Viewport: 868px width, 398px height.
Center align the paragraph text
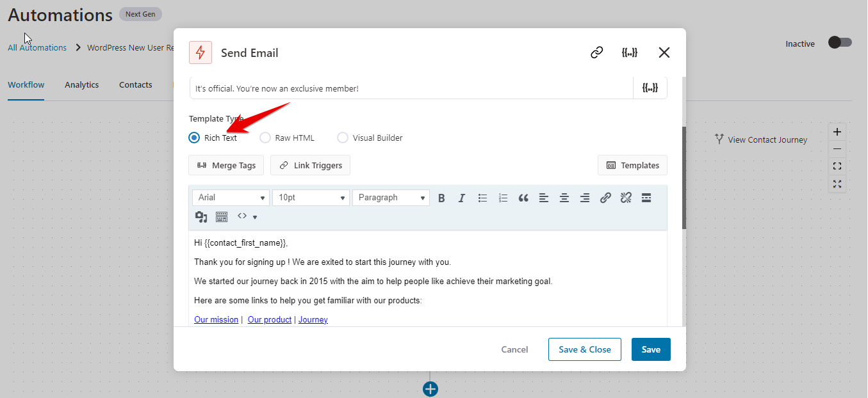(564, 198)
